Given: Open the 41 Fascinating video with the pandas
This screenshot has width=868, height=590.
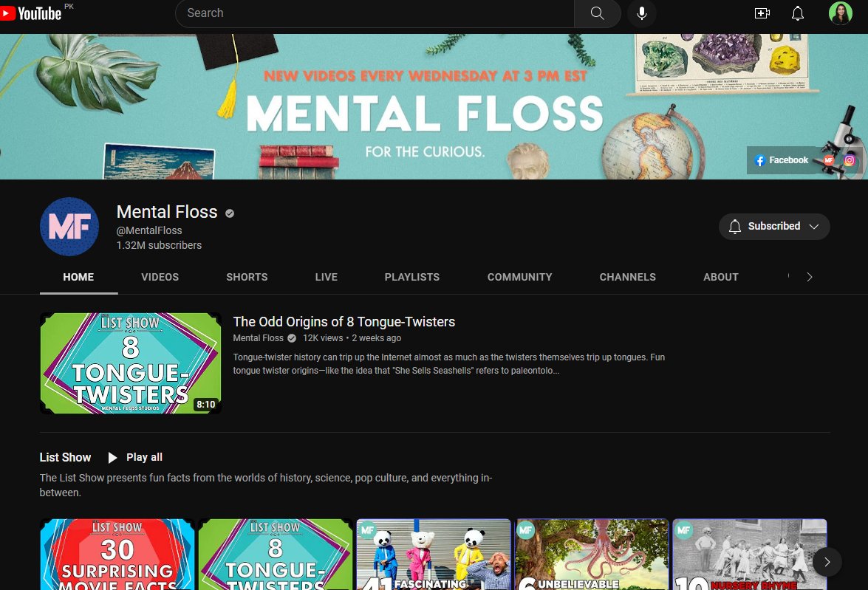Looking at the screenshot, I should pyautogui.click(x=434, y=554).
